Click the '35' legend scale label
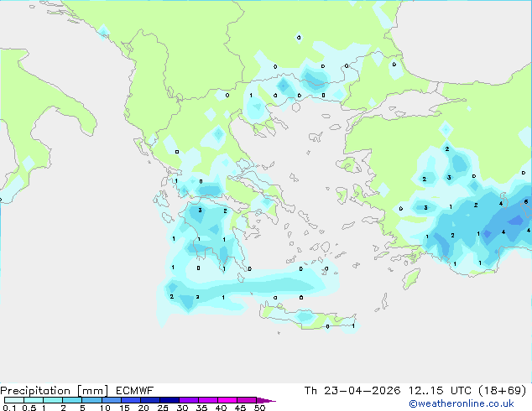The height and width of the screenshot is (411, 532). tap(201, 408)
